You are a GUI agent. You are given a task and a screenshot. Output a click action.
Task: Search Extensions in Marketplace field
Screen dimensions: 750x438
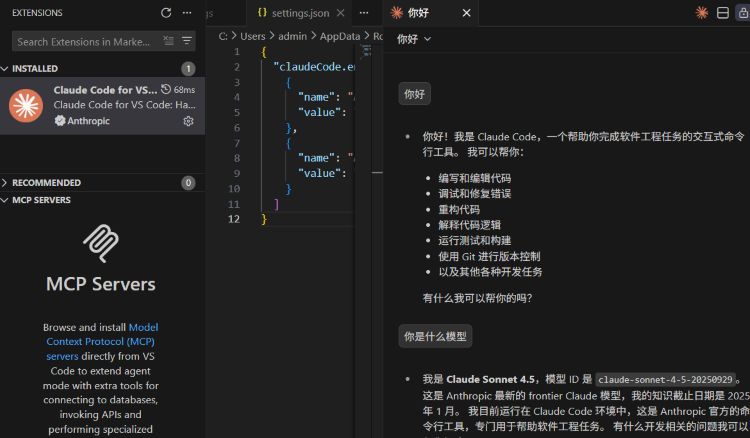[104, 42]
